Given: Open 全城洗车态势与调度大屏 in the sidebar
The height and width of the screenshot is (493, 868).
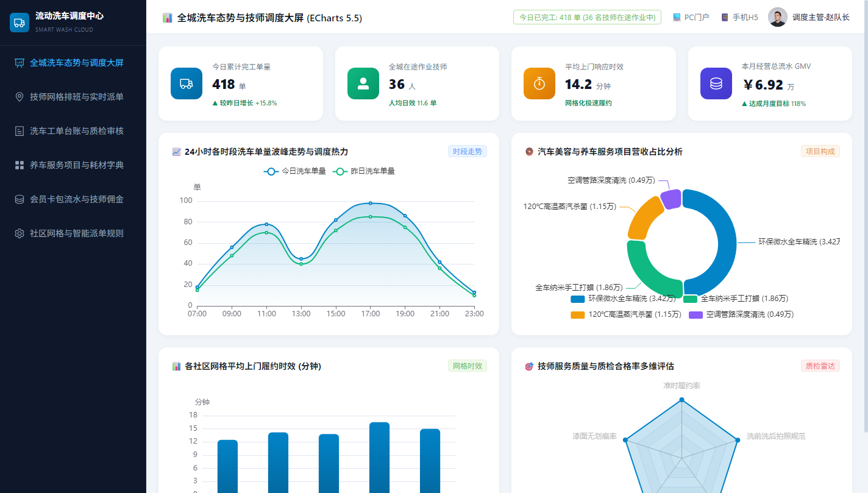Looking at the screenshot, I should coord(73,63).
